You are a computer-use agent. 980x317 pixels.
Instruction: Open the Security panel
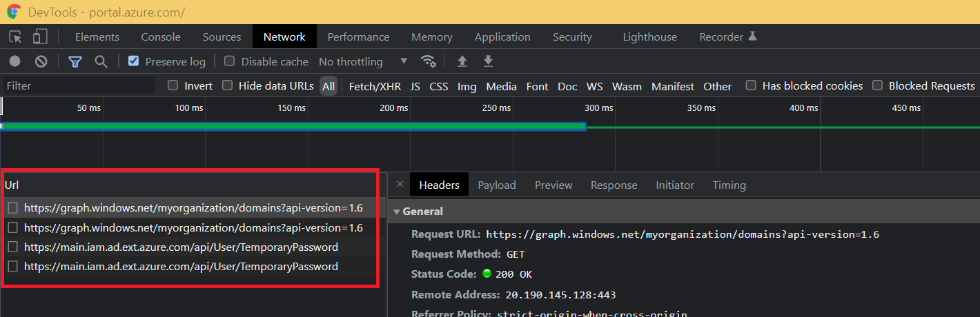click(x=572, y=37)
